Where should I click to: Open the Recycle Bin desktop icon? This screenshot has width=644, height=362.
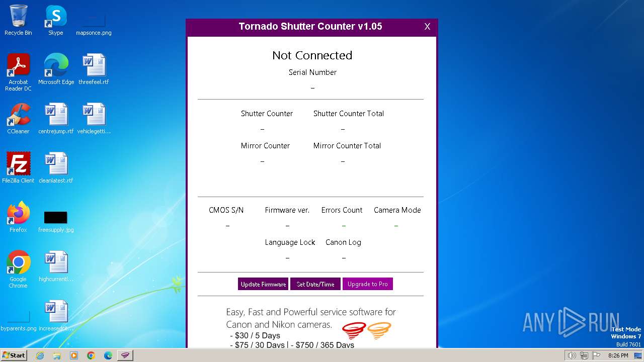(18, 21)
